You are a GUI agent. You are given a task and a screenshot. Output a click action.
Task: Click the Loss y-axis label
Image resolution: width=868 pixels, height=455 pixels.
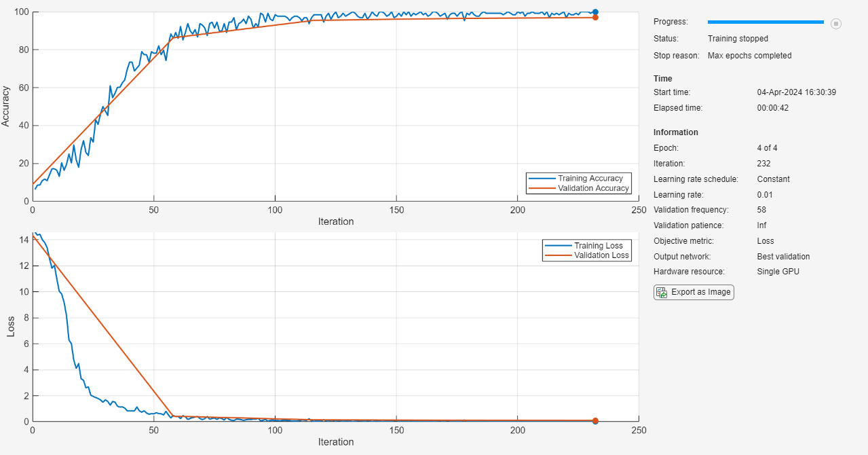(x=10, y=327)
